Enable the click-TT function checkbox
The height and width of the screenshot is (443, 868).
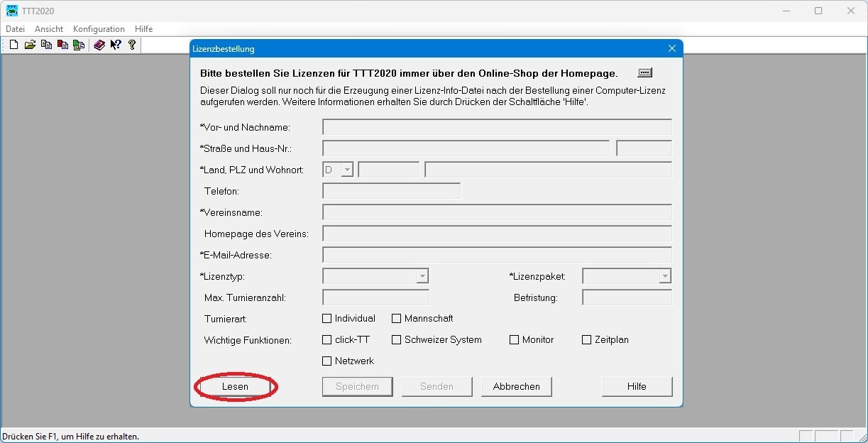pos(327,340)
